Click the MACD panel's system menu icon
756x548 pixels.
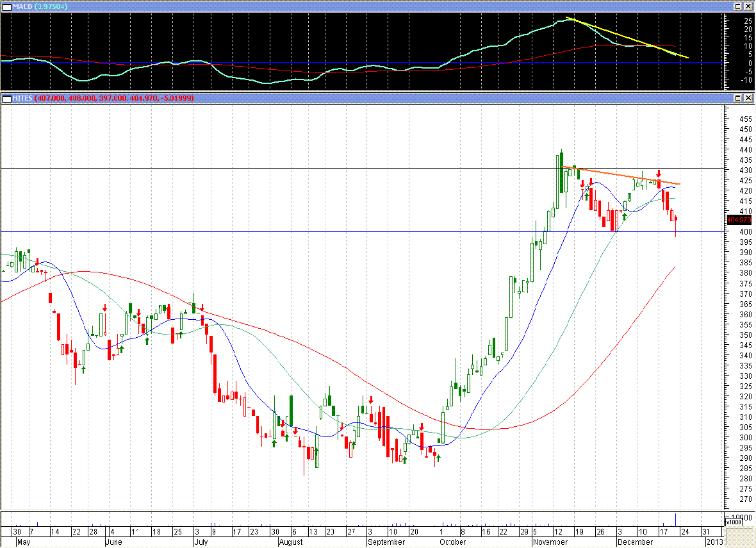(6, 6)
